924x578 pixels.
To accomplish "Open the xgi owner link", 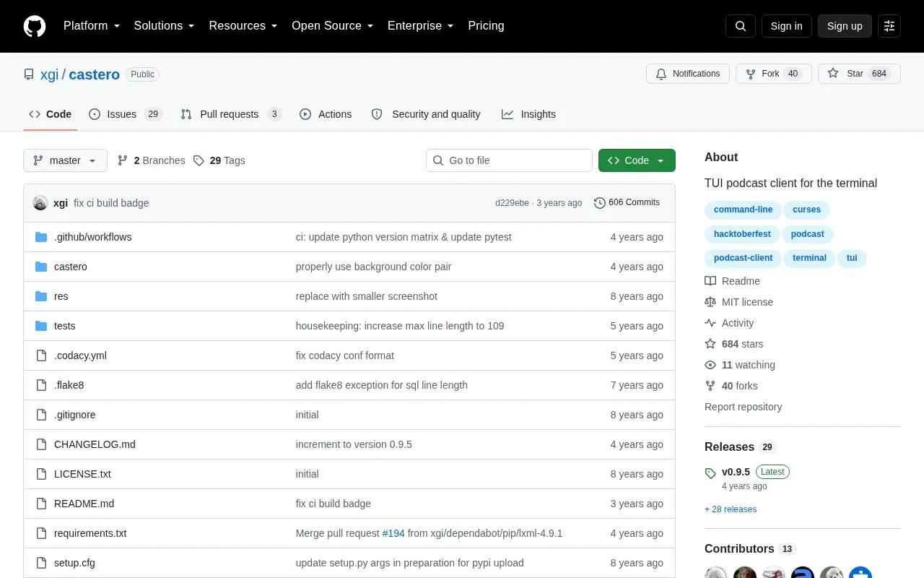I will [x=50, y=74].
